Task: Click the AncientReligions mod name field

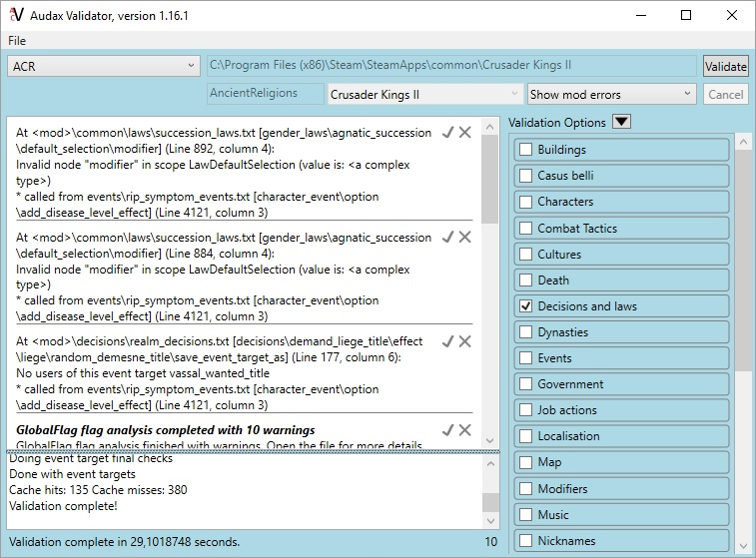Action: pyautogui.click(x=265, y=94)
